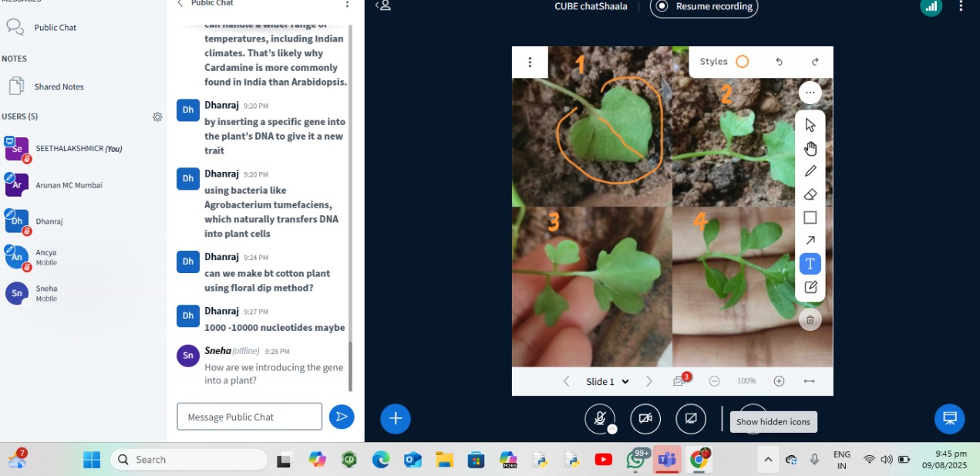
Task: Choose the hand pan tool
Action: [x=810, y=148]
